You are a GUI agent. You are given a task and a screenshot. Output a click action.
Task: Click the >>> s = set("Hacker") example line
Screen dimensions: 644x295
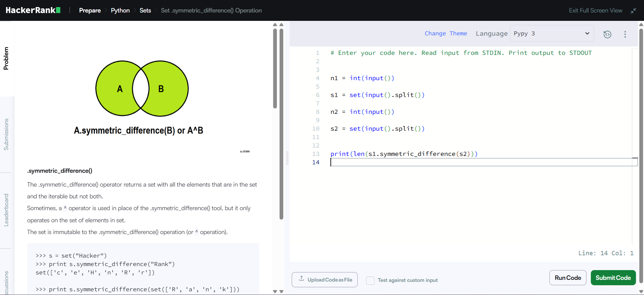(71, 256)
